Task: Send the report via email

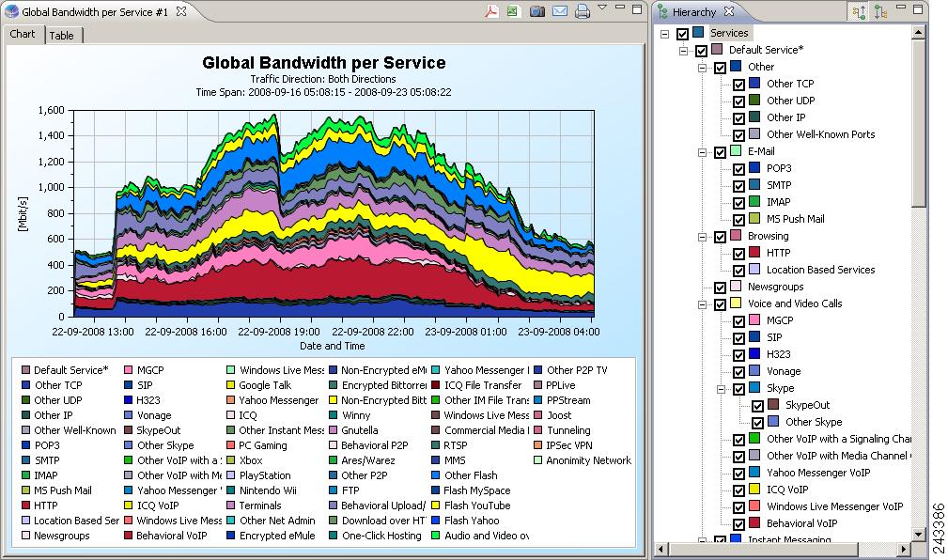Action: coord(562,11)
